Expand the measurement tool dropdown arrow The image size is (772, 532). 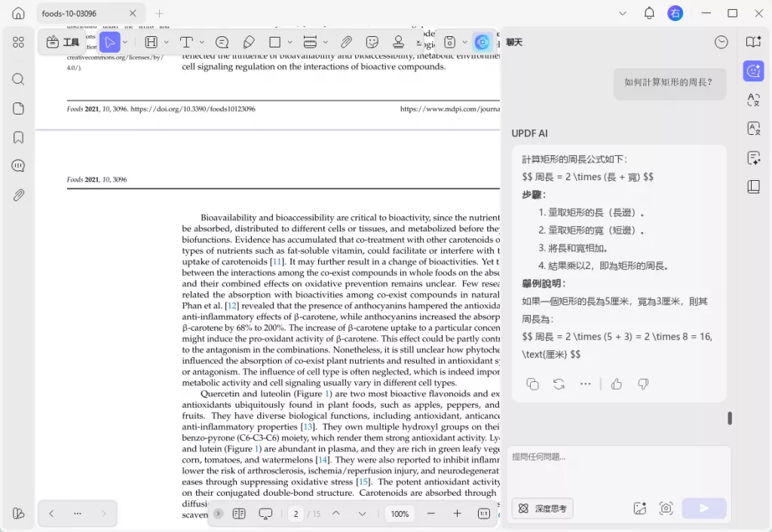pos(326,42)
